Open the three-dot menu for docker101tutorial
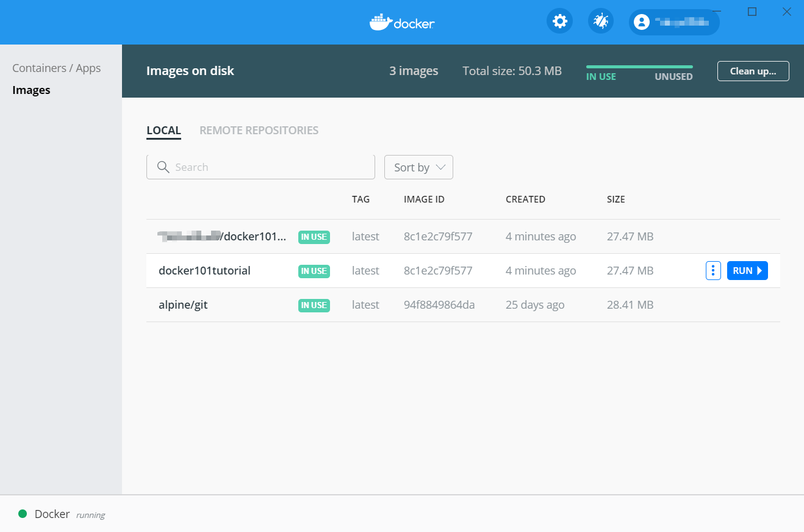 coord(713,271)
